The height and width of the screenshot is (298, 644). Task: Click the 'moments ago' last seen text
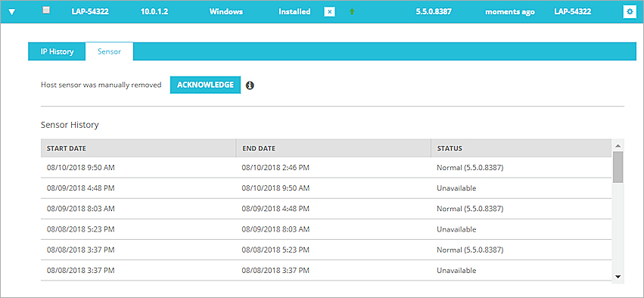tap(510, 12)
